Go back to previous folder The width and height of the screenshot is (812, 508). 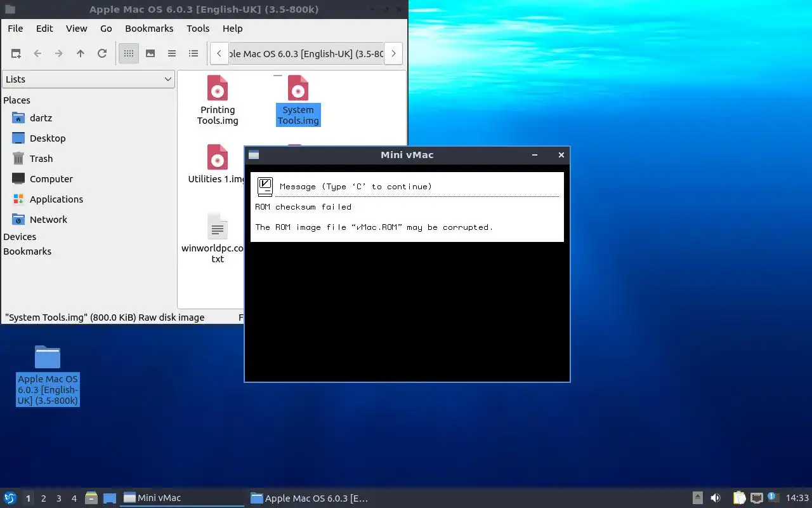pos(37,54)
